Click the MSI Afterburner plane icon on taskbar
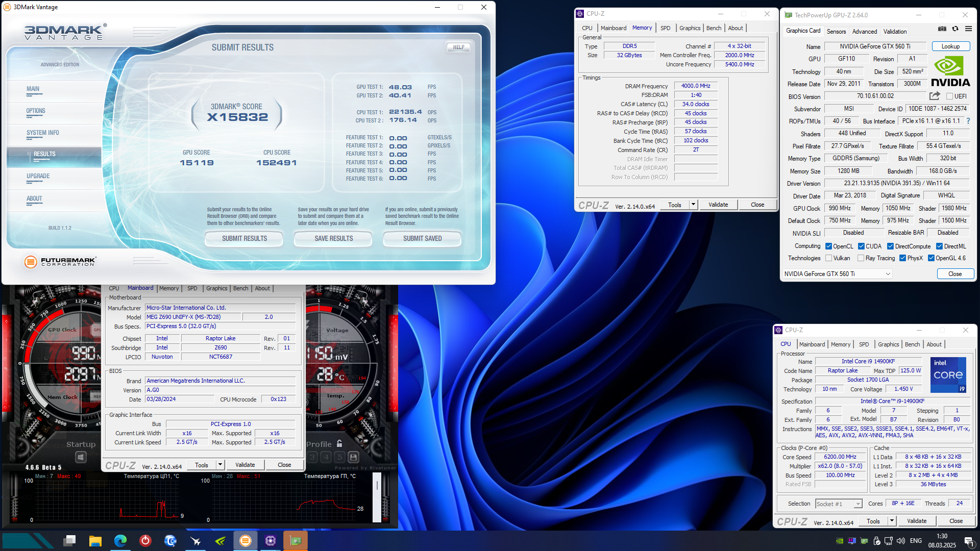Screen dimensions: 980x551 (x=195, y=540)
